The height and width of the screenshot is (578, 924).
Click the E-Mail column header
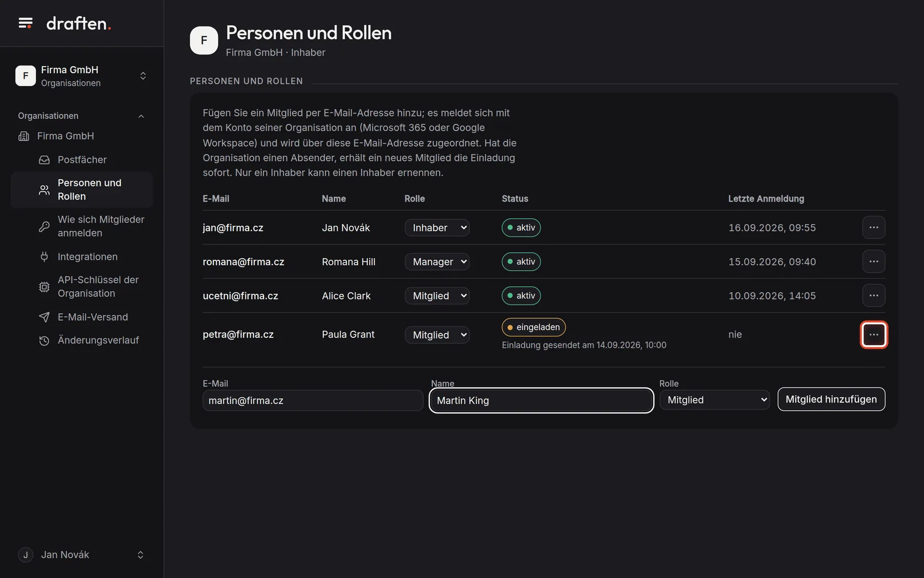click(216, 199)
